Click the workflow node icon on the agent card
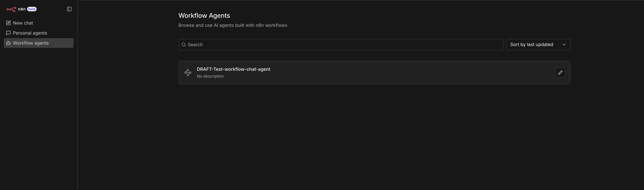Image resolution: width=644 pixels, height=190 pixels. (x=188, y=73)
